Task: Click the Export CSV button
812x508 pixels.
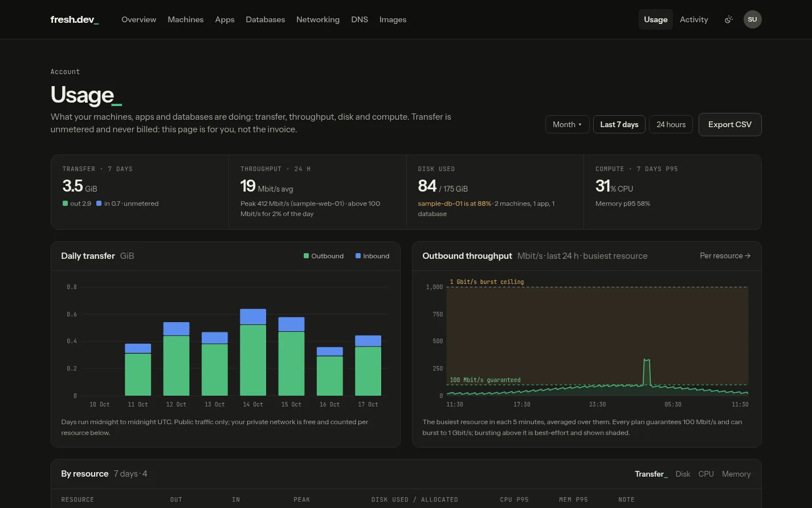Action: point(730,124)
